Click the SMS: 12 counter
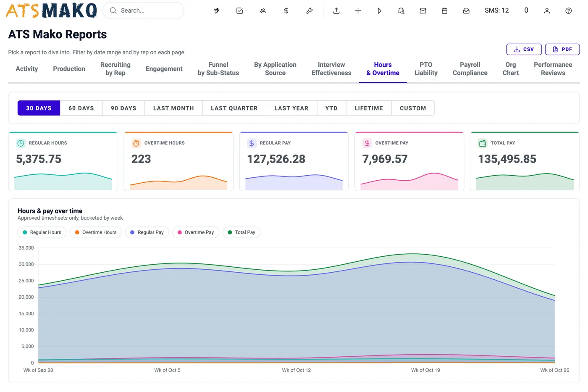Viewport: 588px width, 392px height. [496, 11]
